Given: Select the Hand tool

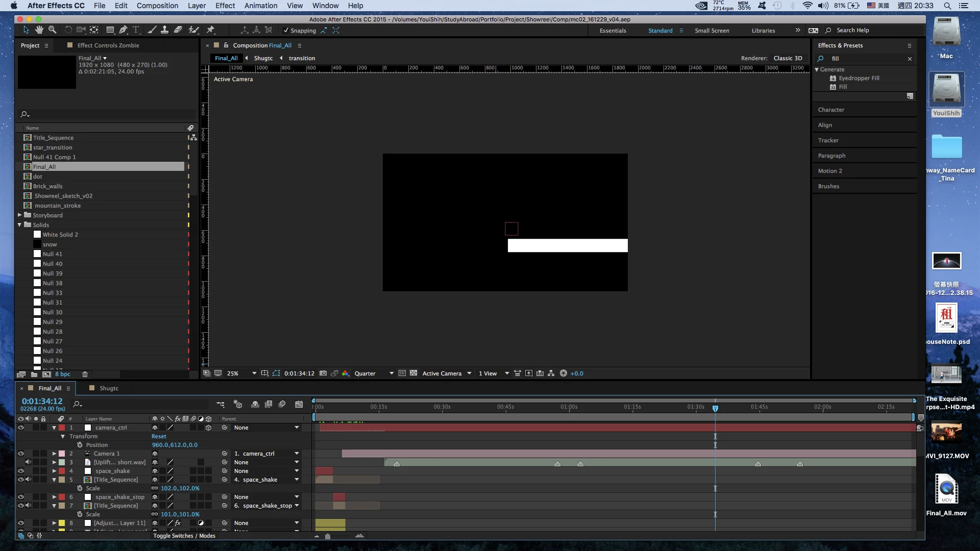Looking at the screenshot, I should (x=39, y=30).
